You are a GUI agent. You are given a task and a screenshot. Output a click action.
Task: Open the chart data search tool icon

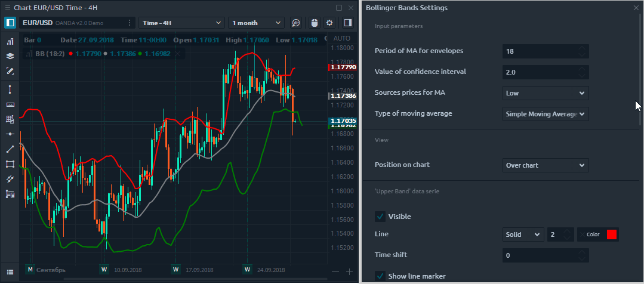pyautogui.click(x=296, y=23)
